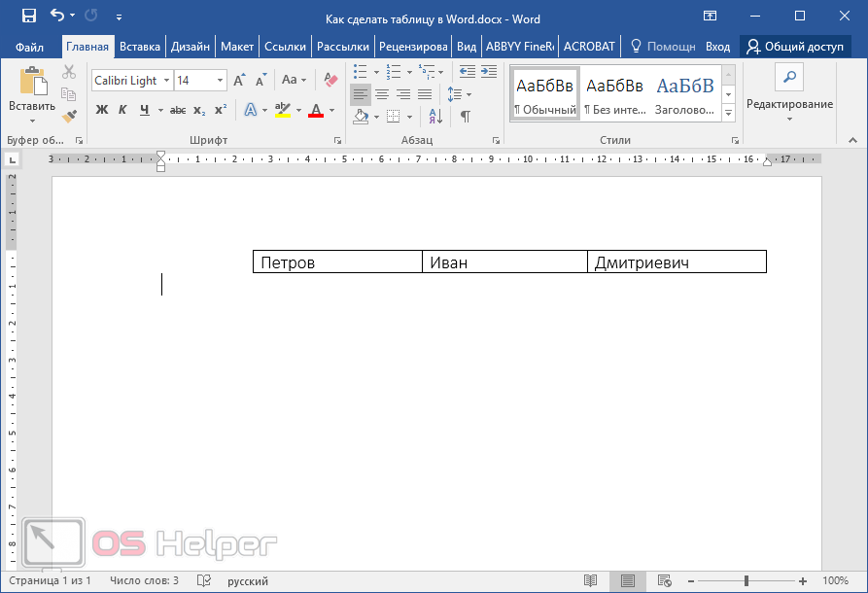
Task: Open the Файл menu tab
Action: click(30, 46)
